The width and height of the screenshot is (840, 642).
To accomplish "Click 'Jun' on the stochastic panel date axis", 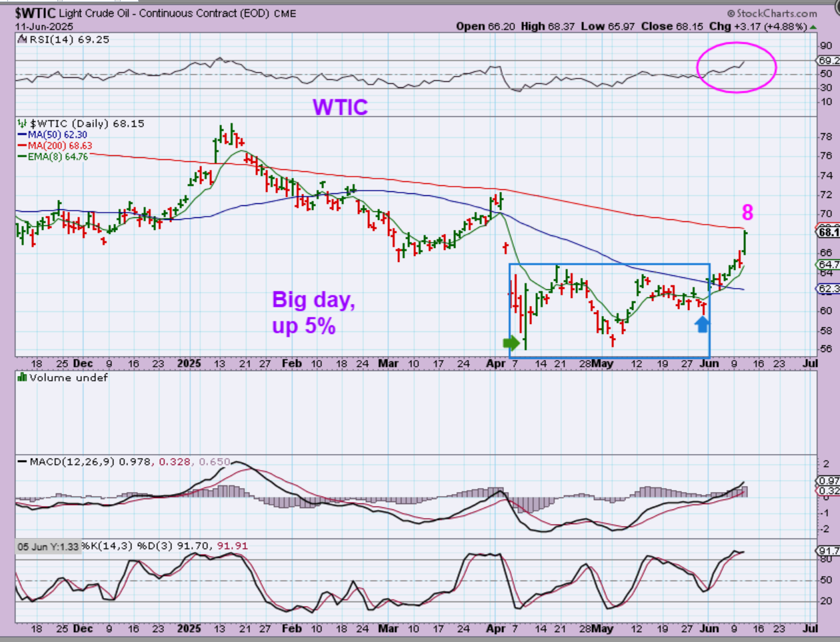I will (x=709, y=628).
